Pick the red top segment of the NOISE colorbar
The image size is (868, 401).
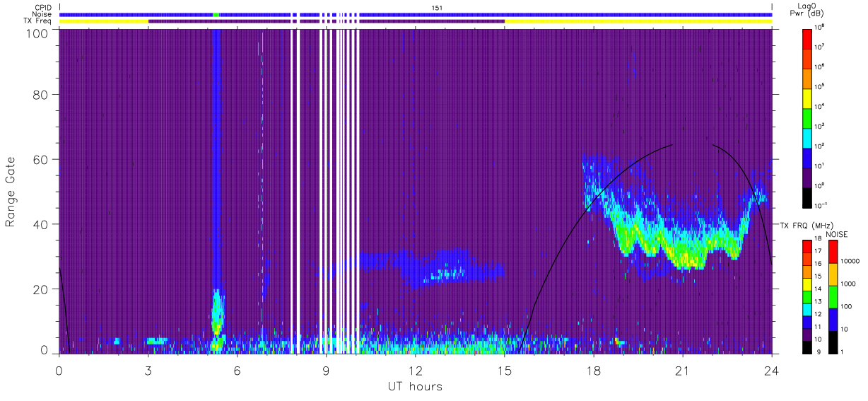[x=833, y=252]
